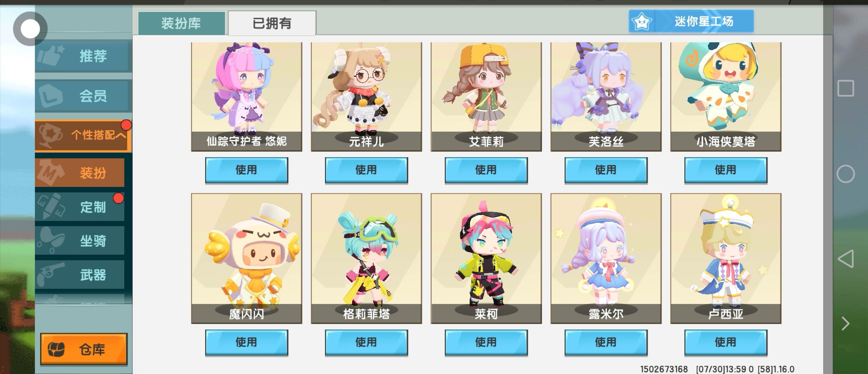868x374 pixels.
Task: Tap the floating white circle record button
Action: click(x=30, y=29)
